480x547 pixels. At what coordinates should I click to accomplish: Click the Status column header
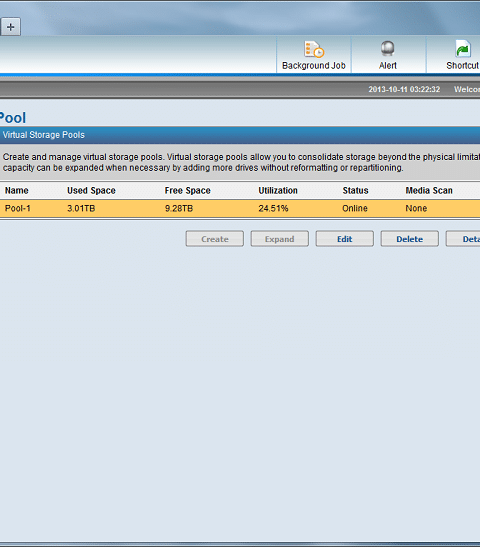click(x=355, y=190)
